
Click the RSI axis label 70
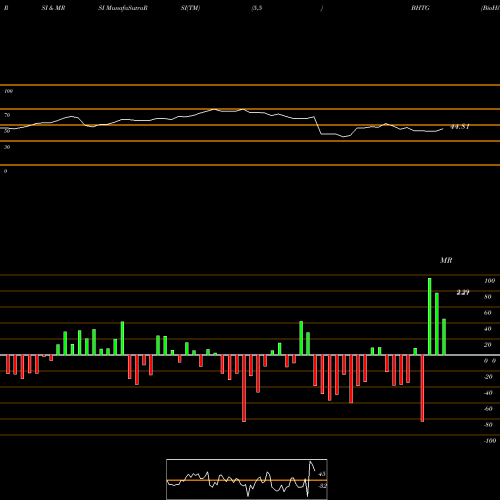point(7,115)
